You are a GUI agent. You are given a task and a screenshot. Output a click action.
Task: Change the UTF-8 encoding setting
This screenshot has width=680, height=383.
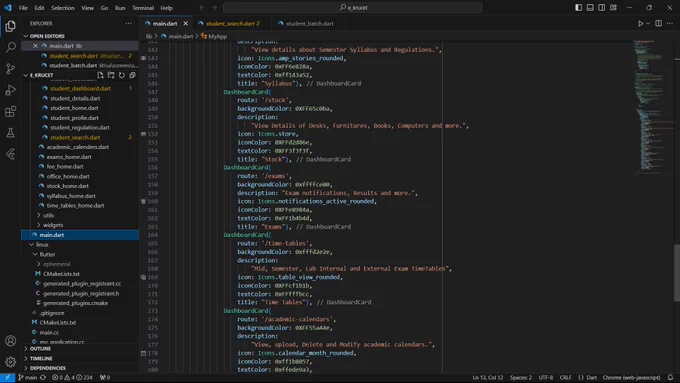pos(546,377)
